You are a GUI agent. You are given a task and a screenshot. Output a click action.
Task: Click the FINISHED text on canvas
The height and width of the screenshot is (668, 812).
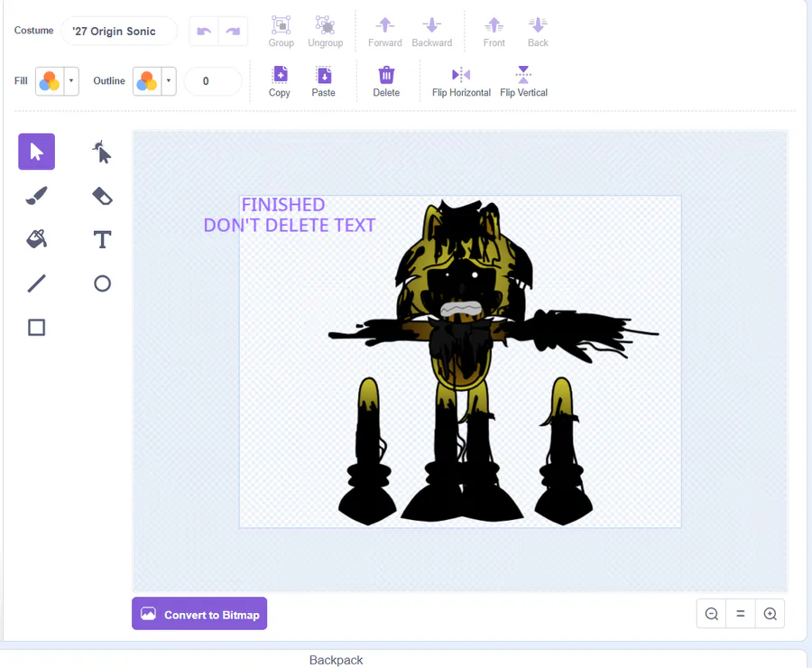click(x=283, y=205)
